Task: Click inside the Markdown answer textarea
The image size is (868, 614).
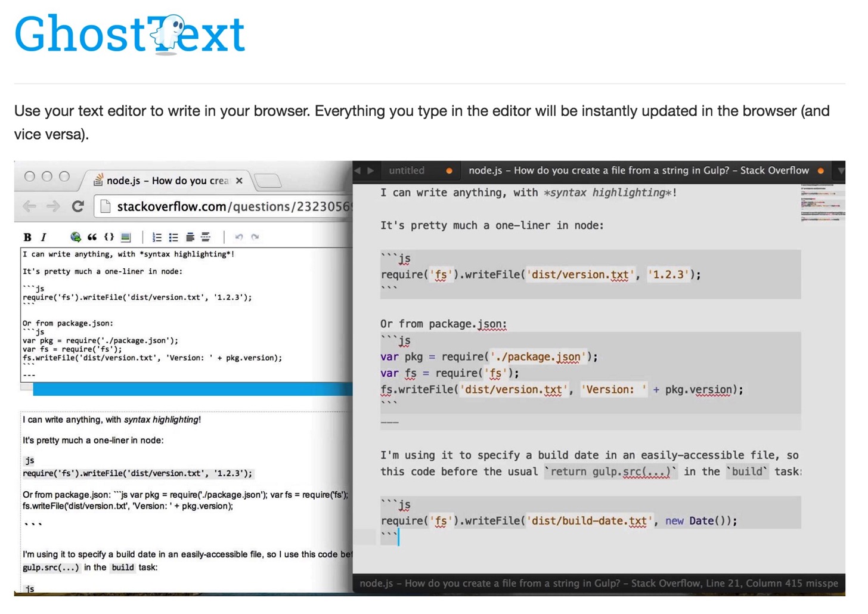Action: tap(186, 315)
